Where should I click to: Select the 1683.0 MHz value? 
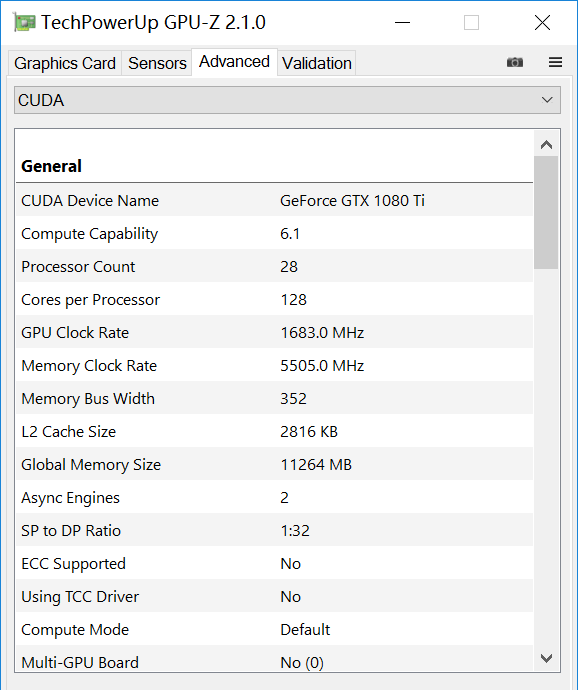click(x=322, y=333)
